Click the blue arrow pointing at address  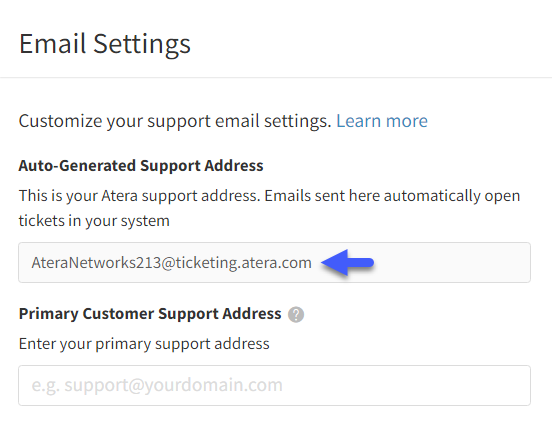click(347, 262)
